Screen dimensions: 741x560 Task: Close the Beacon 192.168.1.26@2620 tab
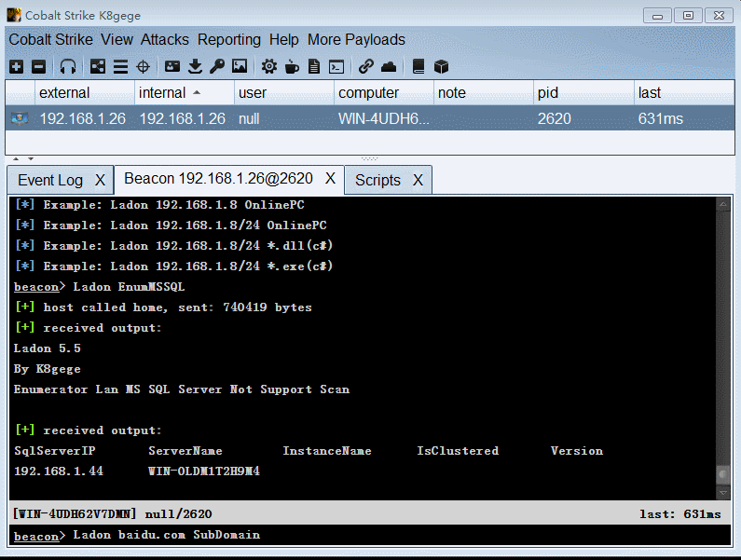click(330, 179)
